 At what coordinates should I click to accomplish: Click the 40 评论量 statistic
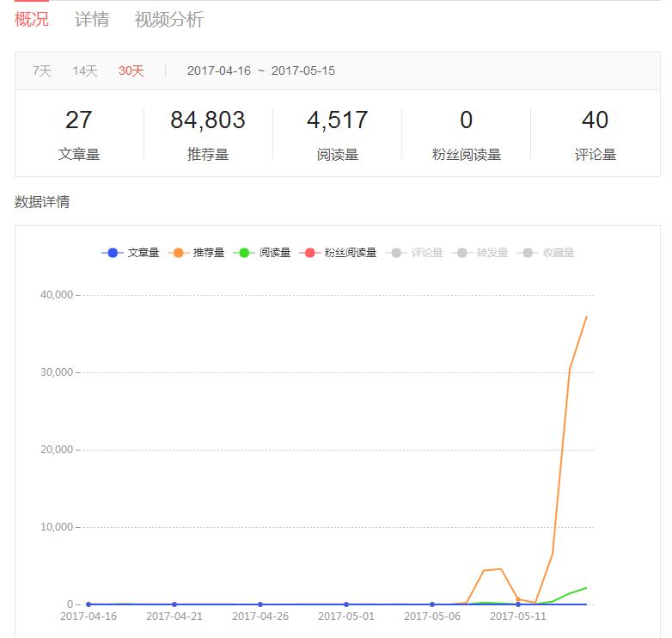(596, 135)
